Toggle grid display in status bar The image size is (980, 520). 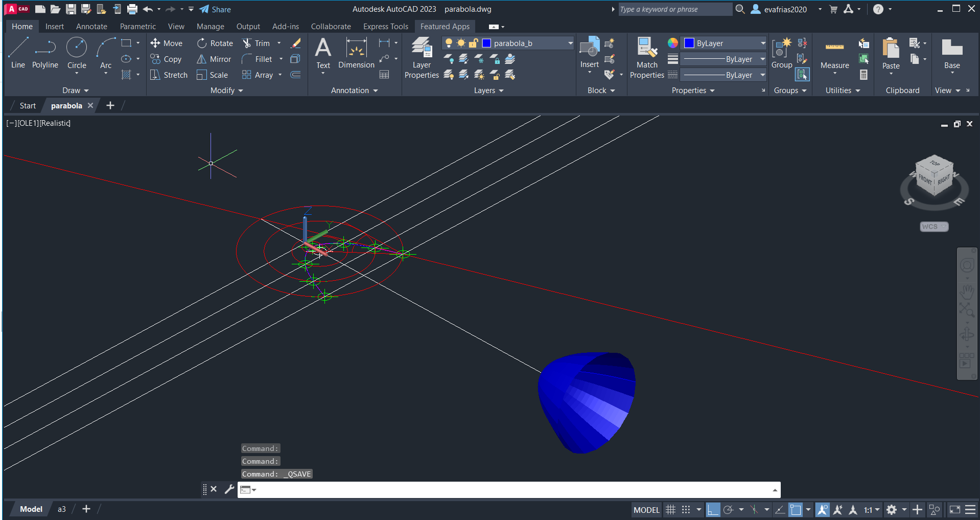point(670,510)
